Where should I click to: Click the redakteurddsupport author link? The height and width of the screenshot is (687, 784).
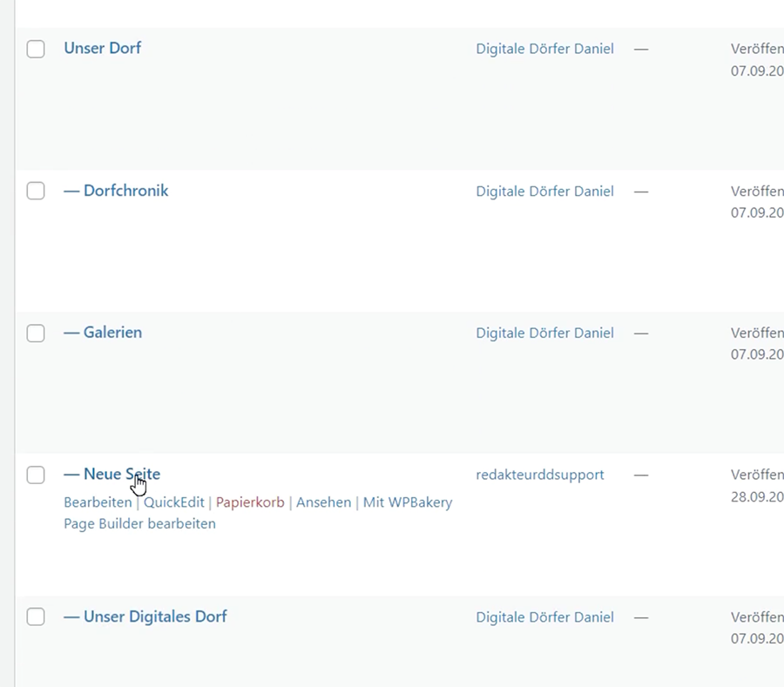click(x=539, y=475)
